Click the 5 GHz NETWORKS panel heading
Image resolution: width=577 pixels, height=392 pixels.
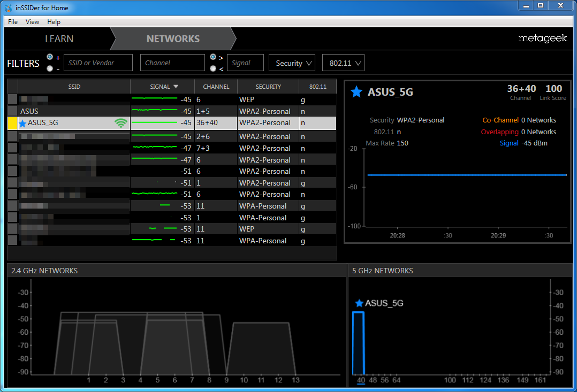tap(383, 271)
